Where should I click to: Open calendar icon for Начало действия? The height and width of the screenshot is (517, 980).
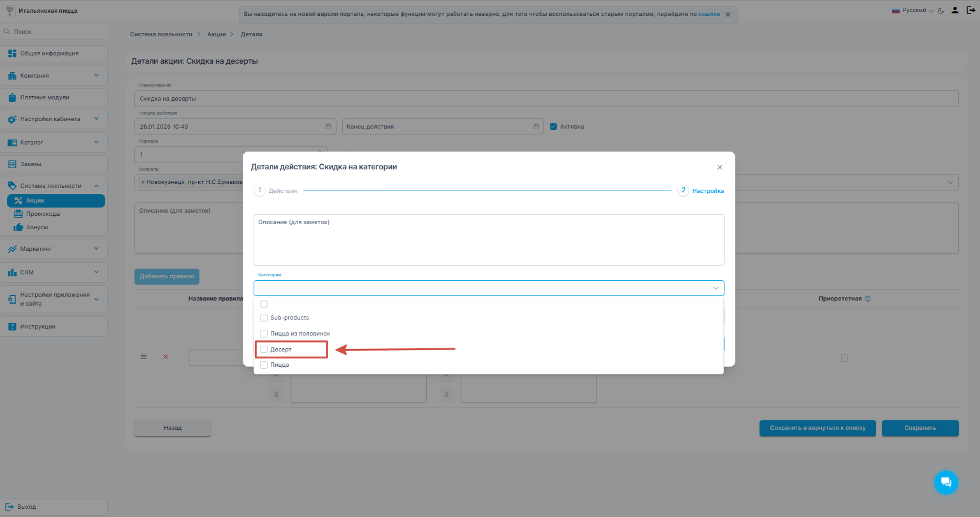(x=329, y=127)
